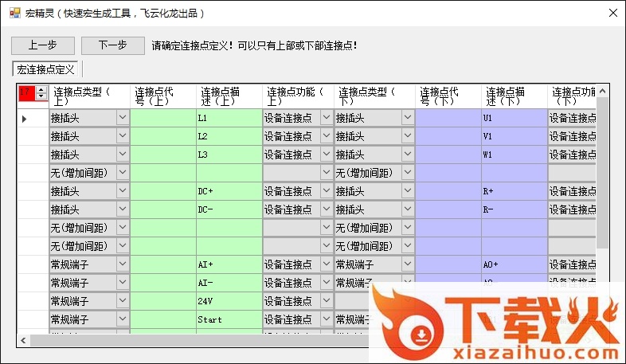
Task: Click the vertical scrollbar thumb
Action: coord(602,172)
